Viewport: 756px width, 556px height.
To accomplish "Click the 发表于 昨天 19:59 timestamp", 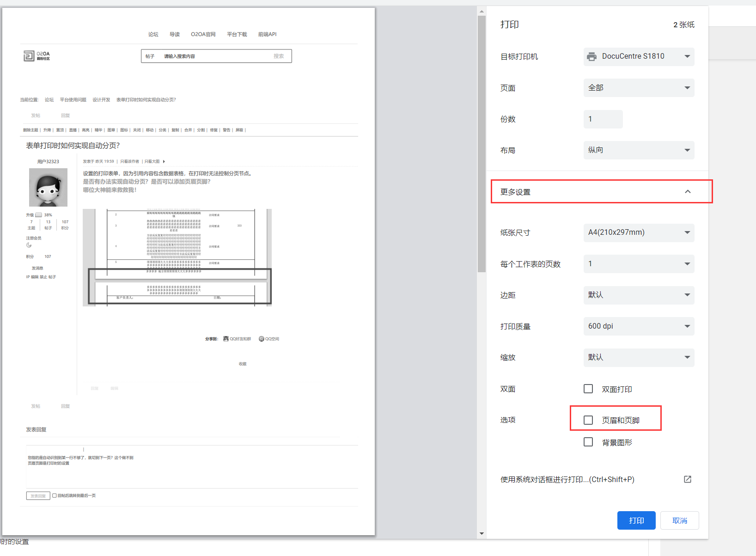I will coord(98,161).
